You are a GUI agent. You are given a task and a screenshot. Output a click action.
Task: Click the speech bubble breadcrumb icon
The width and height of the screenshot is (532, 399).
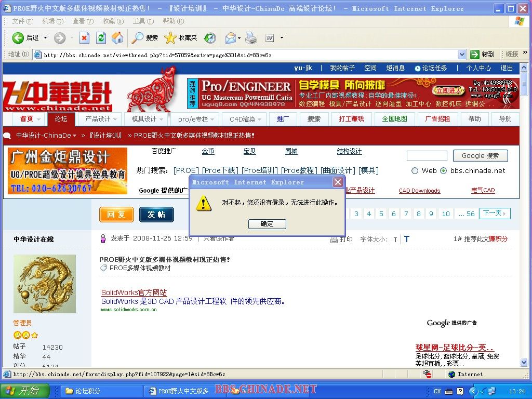7,136
